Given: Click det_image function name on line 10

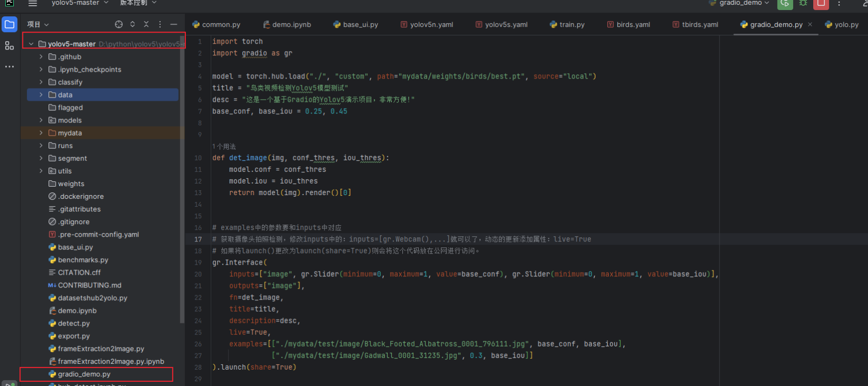Looking at the screenshot, I should coord(248,158).
